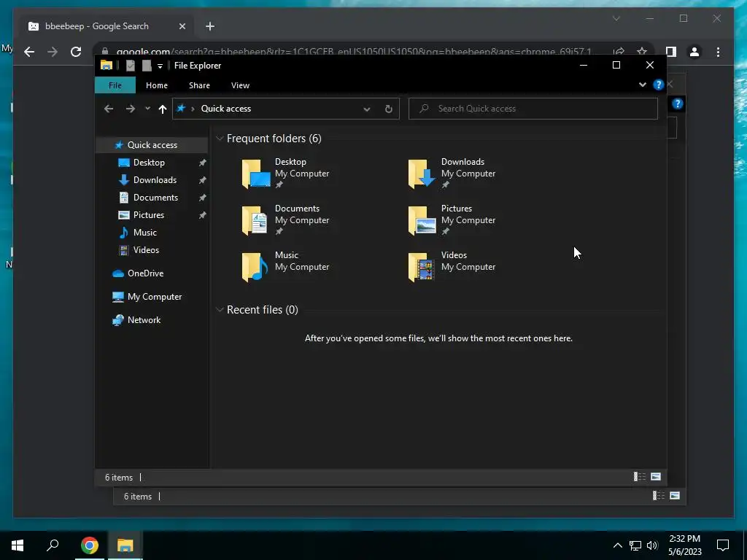747x560 pixels.
Task: Open recent locations dropdown arrow
Action: pos(147,109)
